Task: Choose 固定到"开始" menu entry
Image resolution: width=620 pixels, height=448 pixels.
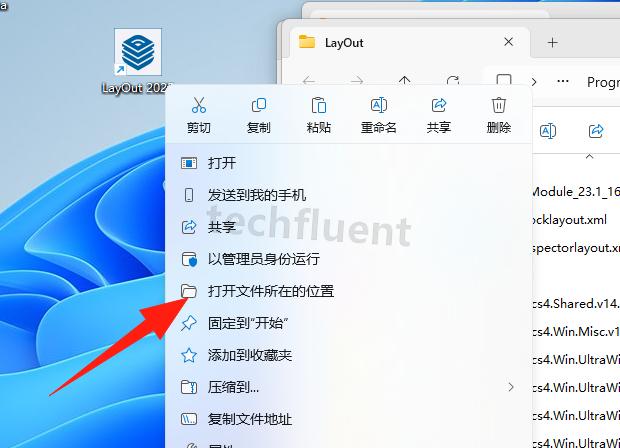Action: pos(348,323)
